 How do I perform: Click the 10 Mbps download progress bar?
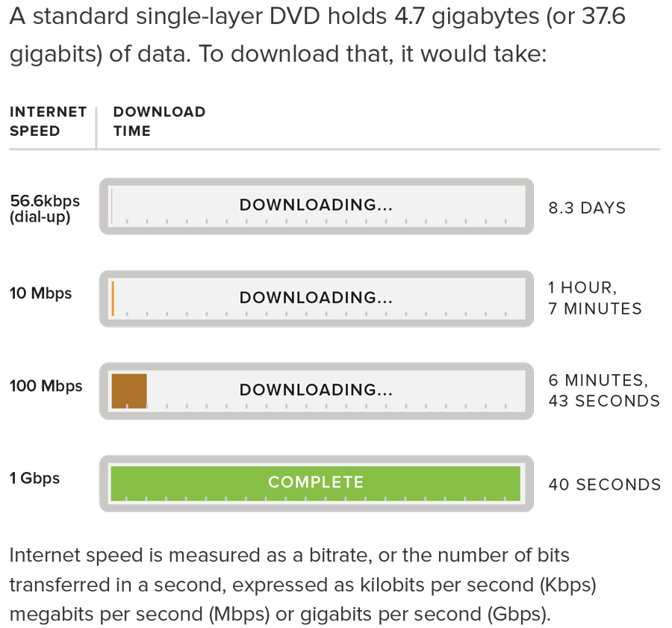[x=317, y=299]
